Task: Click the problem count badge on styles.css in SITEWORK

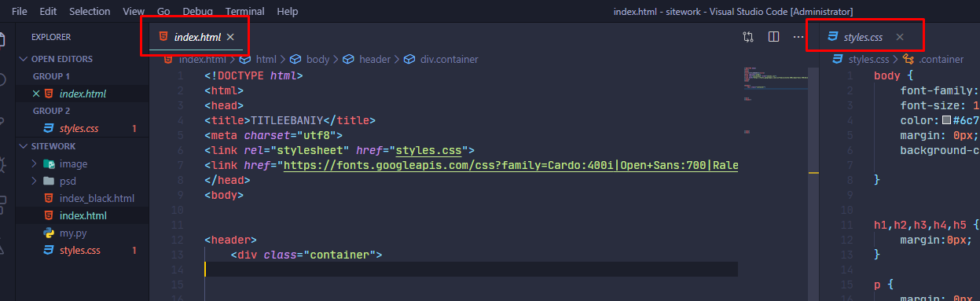Action: [134, 250]
